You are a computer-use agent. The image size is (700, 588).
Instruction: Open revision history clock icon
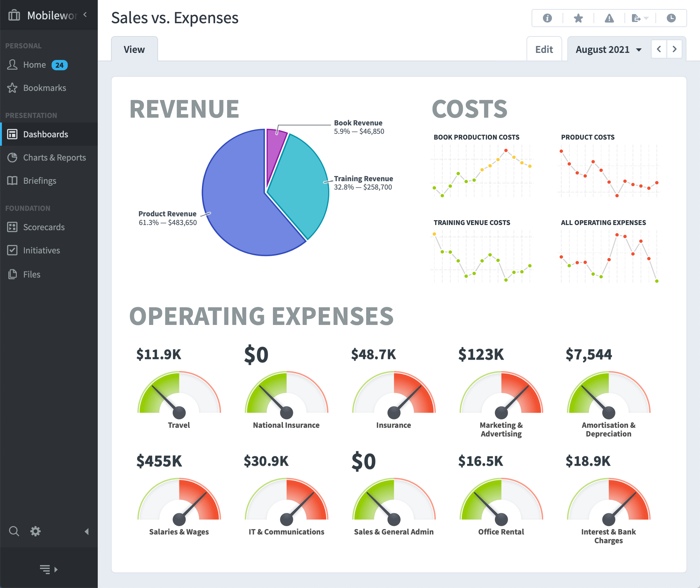(x=671, y=18)
